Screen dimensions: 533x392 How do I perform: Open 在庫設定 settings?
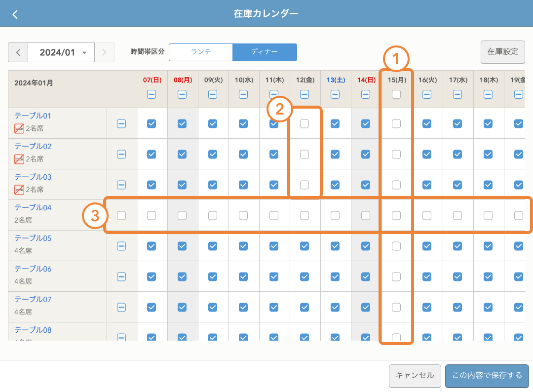503,52
